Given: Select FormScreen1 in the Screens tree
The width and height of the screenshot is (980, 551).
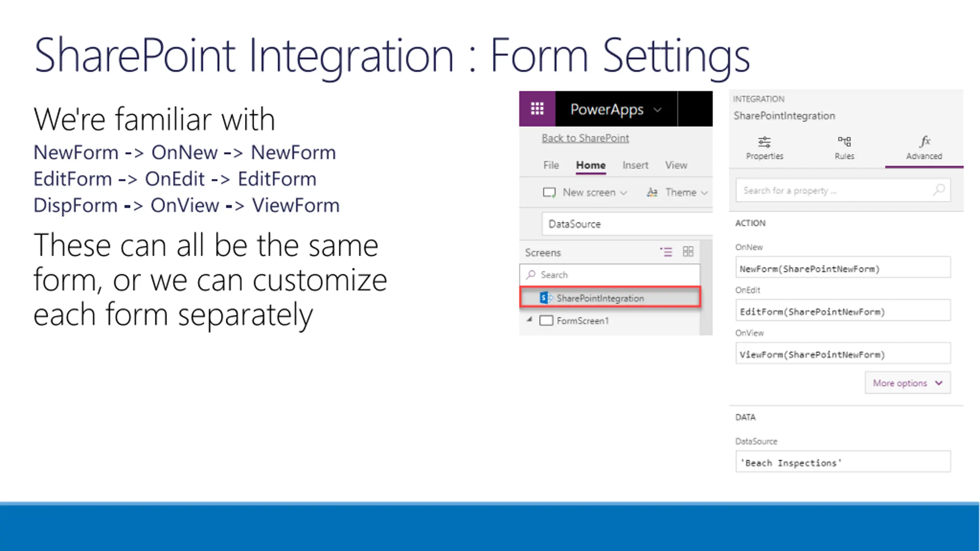Looking at the screenshot, I should click(583, 321).
